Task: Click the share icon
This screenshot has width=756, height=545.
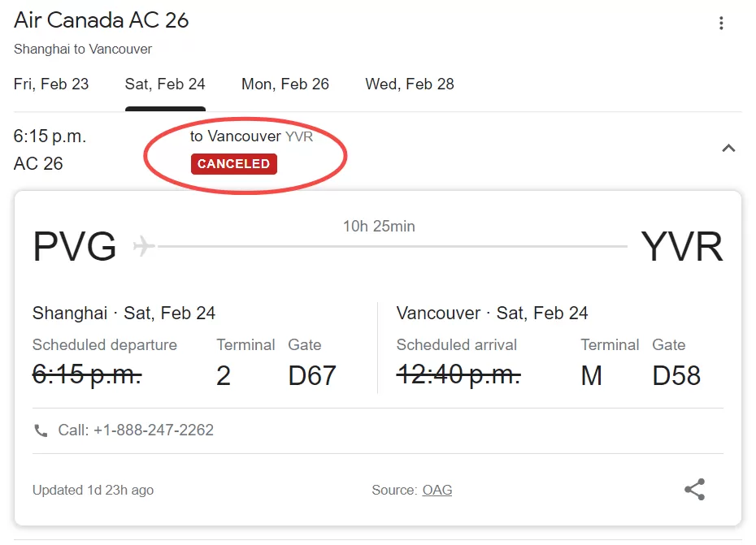Action: point(695,490)
